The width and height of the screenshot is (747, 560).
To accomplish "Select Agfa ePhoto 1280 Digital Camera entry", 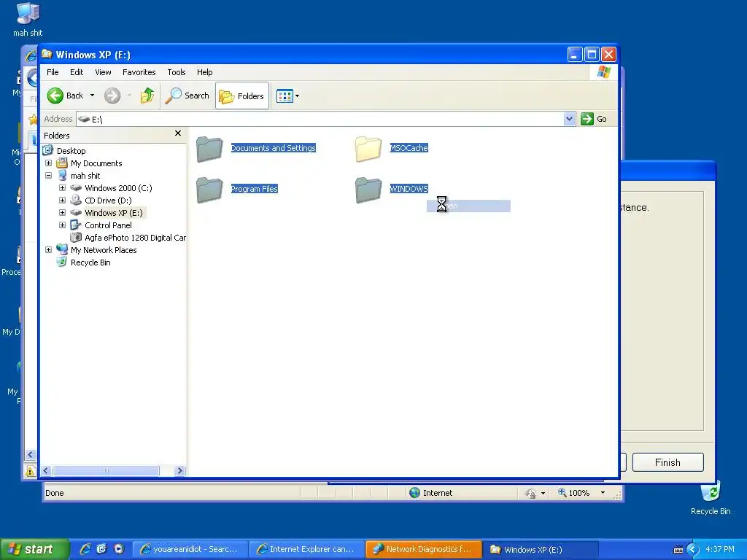I will click(x=135, y=238).
